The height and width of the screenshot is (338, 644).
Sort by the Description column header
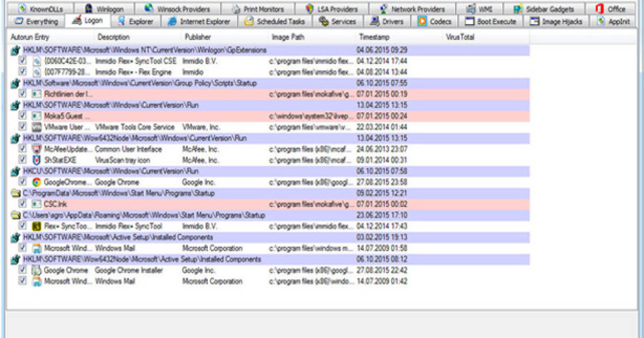click(137, 37)
